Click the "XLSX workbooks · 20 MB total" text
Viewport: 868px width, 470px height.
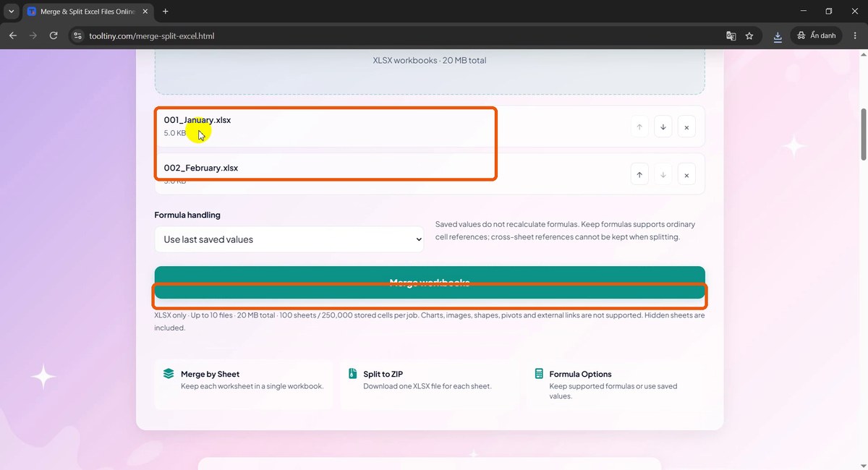coord(430,60)
